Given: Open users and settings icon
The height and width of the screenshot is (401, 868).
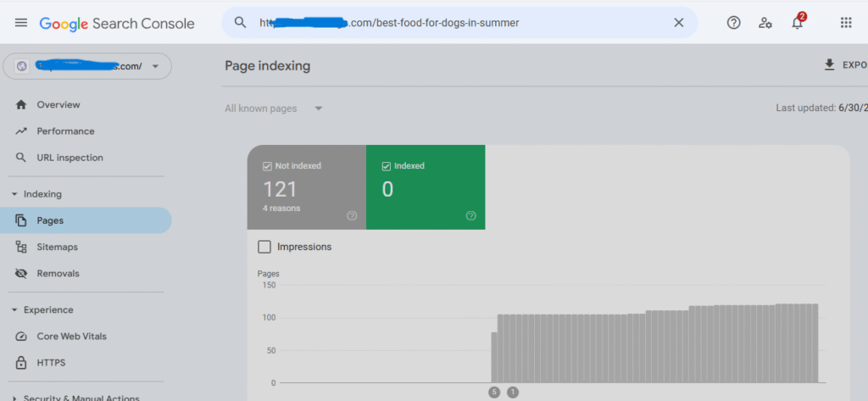Looking at the screenshot, I should [x=765, y=23].
